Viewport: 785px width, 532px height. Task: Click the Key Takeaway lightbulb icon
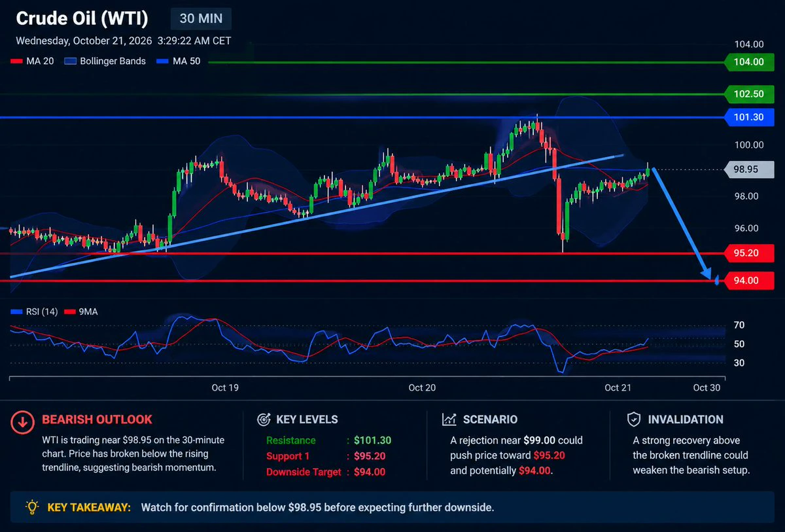click(x=31, y=507)
